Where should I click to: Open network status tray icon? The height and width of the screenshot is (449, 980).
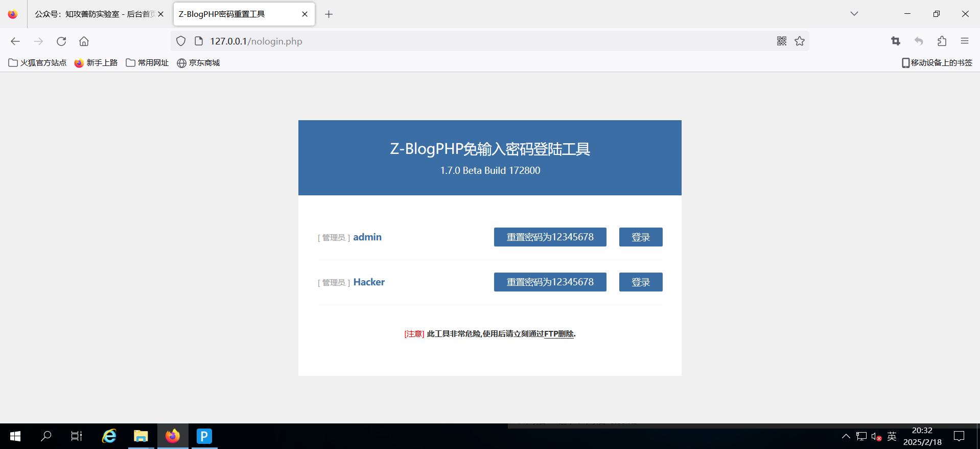[x=861, y=436]
